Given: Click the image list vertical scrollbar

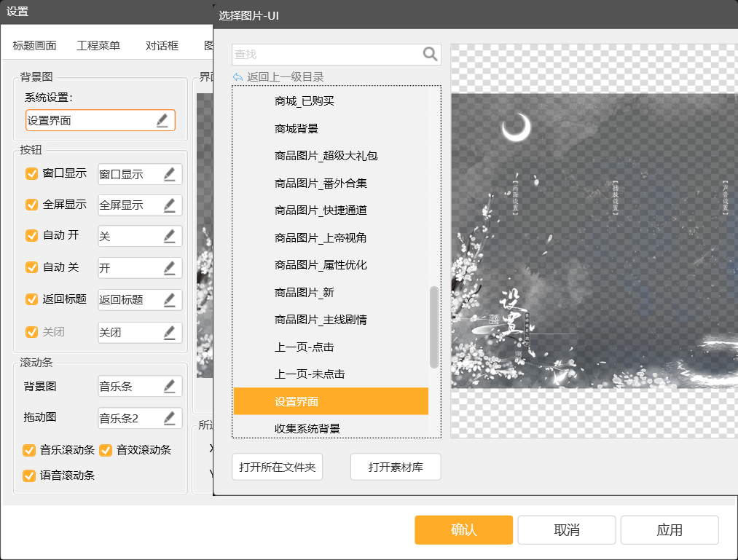Looking at the screenshot, I should coord(434,326).
